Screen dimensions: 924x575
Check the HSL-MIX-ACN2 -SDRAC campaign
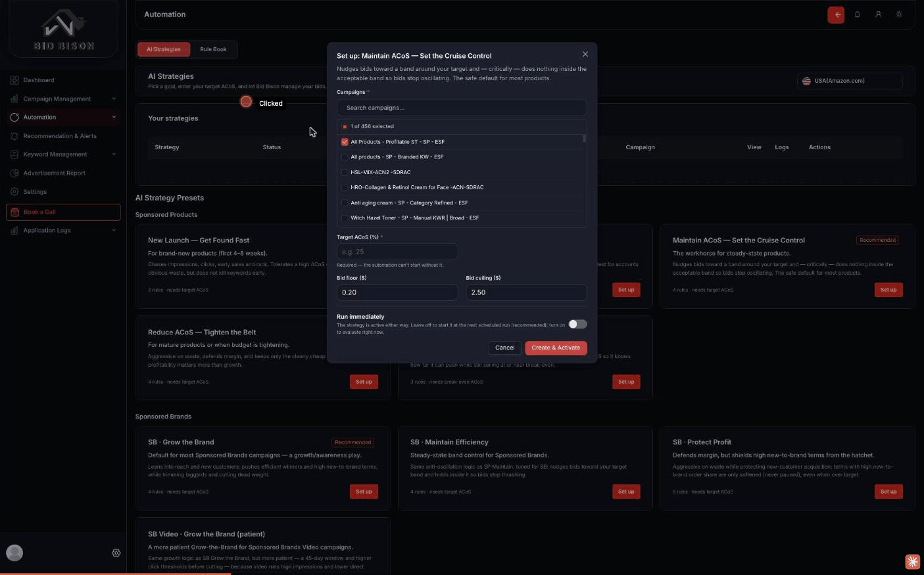point(345,172)
